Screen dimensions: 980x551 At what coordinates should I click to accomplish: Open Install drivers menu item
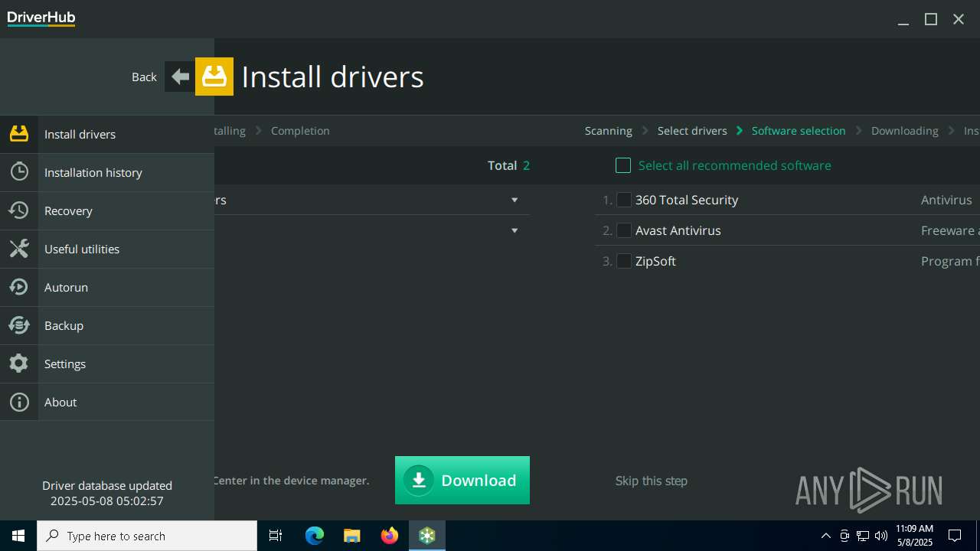107,134
